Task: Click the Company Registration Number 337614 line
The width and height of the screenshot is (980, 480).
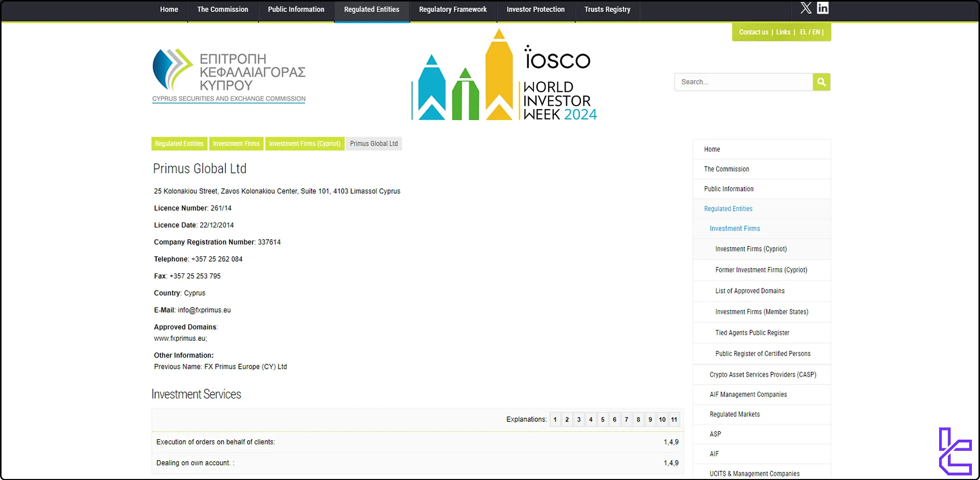Action: [217, 242]
